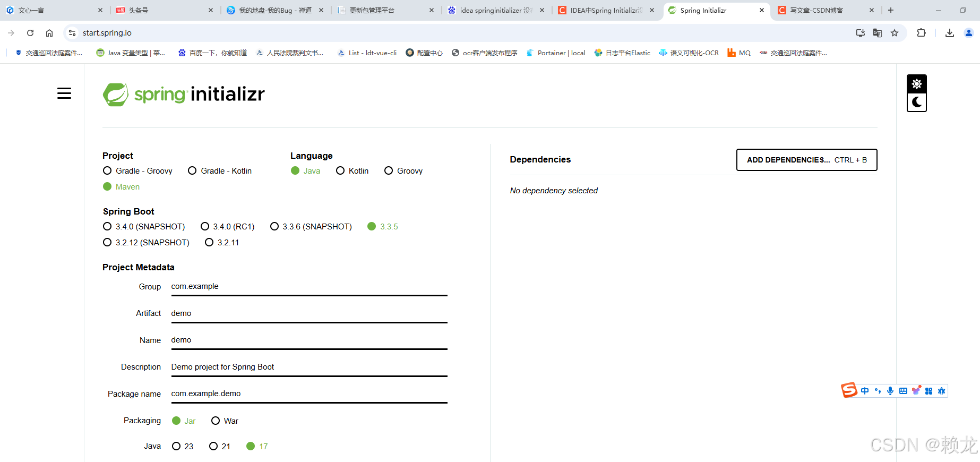Open the Sogou skin shirt icon

coord(916,391)
